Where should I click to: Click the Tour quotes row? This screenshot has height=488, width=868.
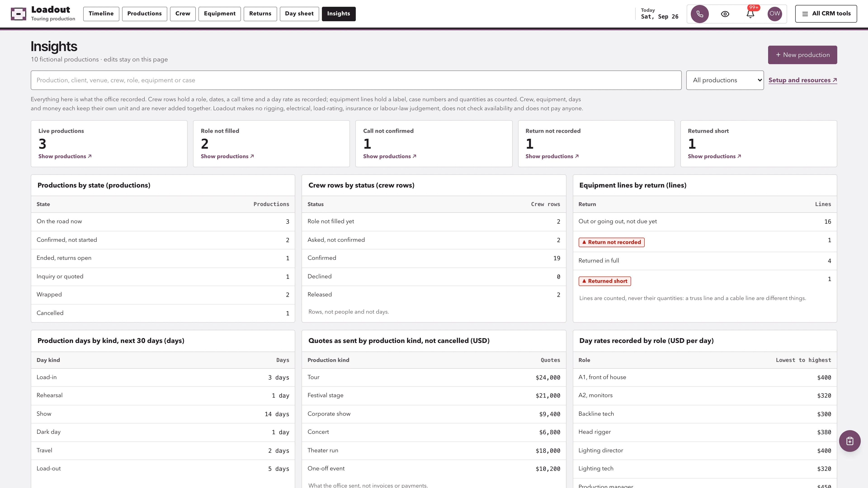tap(434, 377)
